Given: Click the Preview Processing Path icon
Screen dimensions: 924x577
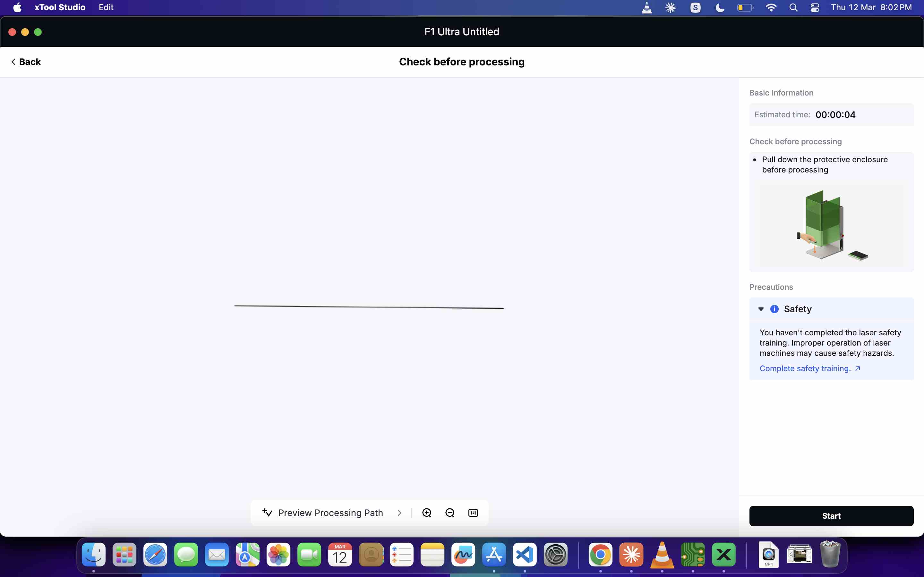Looking at the screenshot, I should tap(267, 513).
